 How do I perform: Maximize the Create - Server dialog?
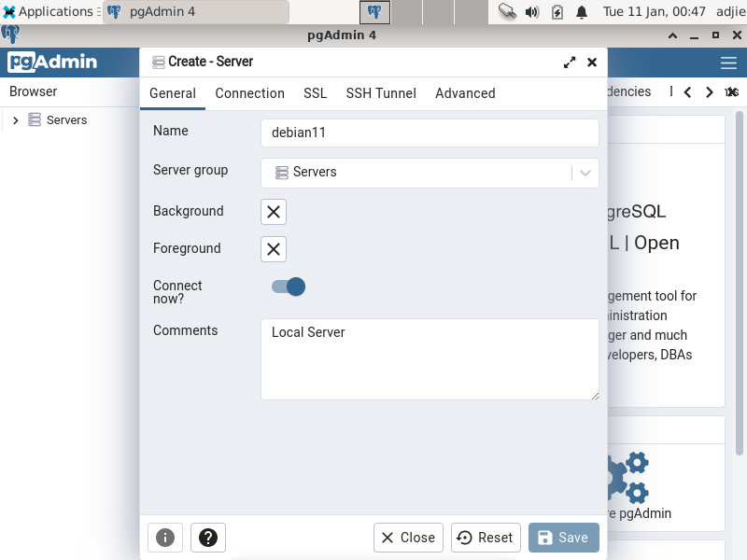pos(570,63)
